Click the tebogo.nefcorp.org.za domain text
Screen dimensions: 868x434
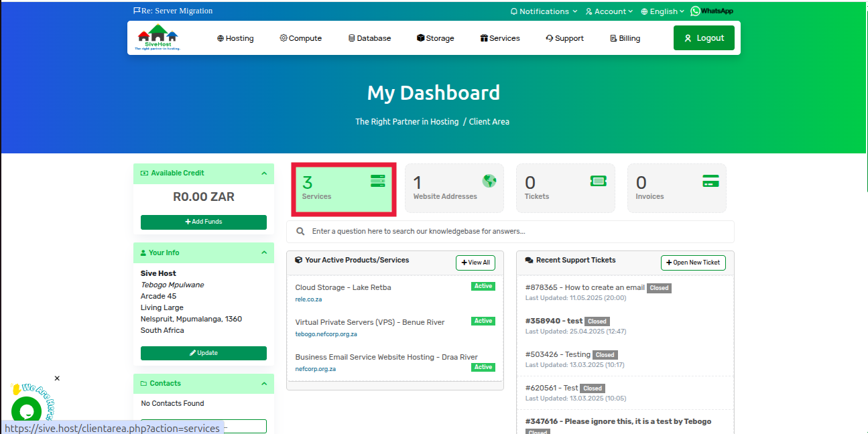click(x=326, y=334)
